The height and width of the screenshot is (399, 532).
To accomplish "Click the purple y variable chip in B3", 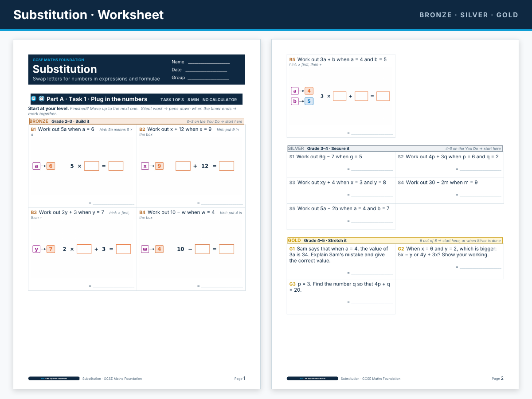I will pyautogui.click(x=36, y=249).
